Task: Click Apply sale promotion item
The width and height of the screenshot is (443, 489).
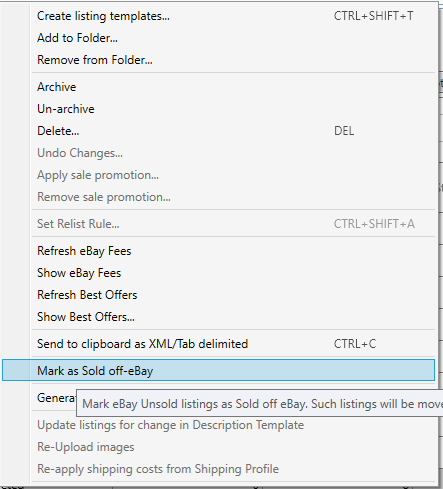Action: click(218, 175)
